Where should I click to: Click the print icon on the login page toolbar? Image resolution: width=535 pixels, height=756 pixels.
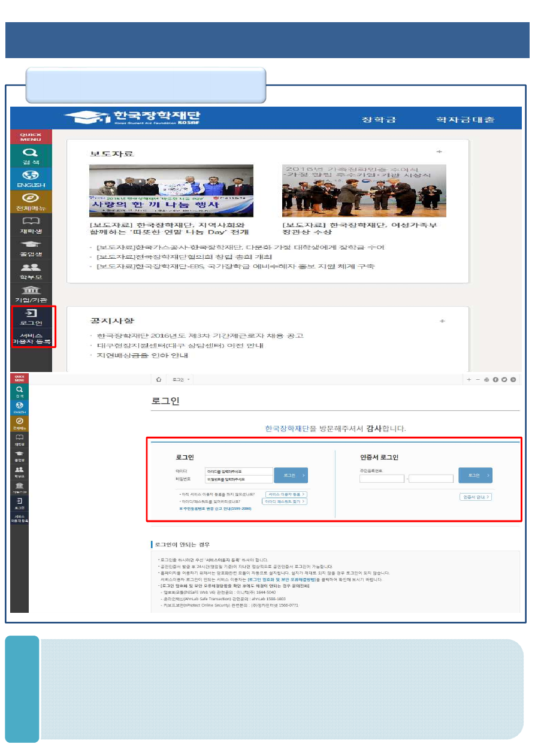[x=486, y=379]
